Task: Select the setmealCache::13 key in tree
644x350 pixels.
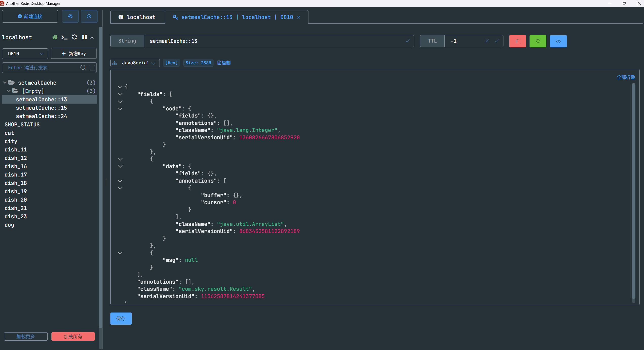Action: coord(50,100)
